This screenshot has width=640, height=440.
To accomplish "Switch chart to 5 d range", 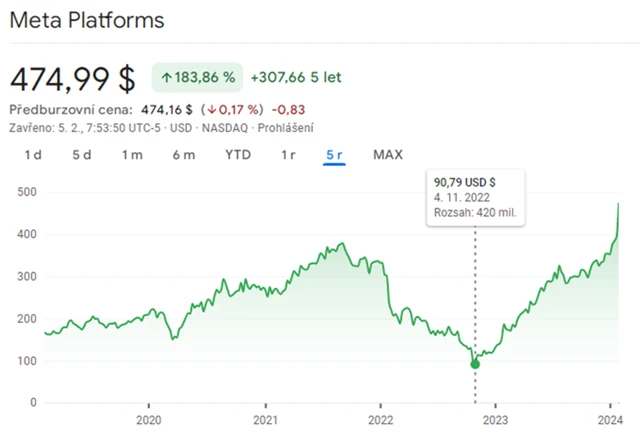I will point(82,155).
